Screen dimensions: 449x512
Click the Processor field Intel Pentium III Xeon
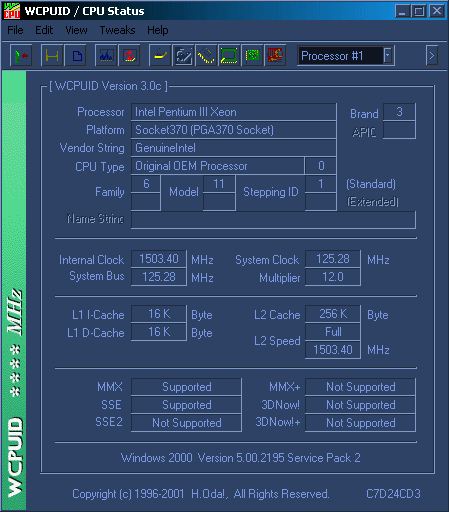pyautogui.click(x=233, y=112)
